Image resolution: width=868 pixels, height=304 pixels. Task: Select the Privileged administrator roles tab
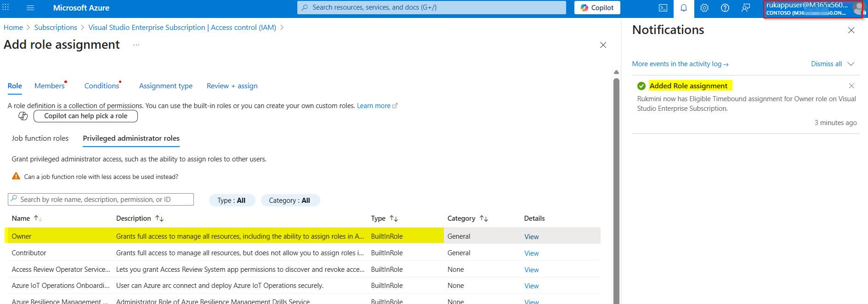(131, 138)
